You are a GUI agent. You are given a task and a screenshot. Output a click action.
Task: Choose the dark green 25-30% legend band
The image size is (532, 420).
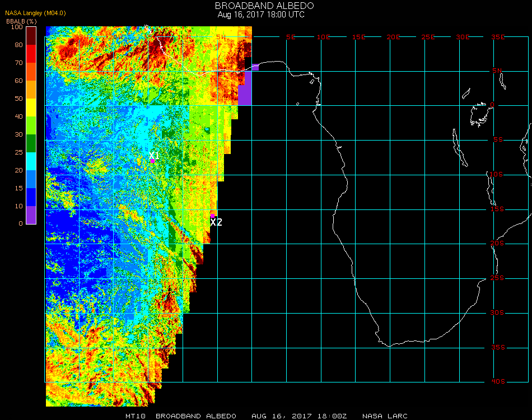click(31, 143)
